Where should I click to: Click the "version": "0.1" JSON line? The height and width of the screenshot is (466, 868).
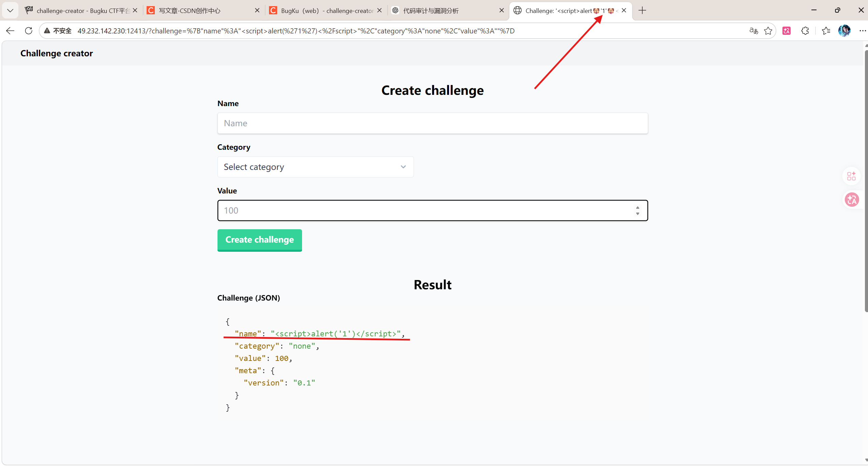[280, 383]
